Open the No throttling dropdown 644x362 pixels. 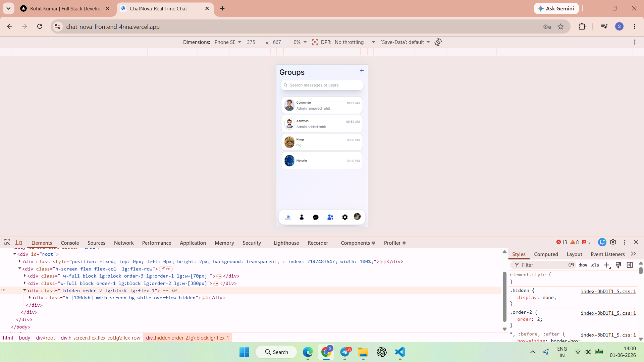point(355,42)
